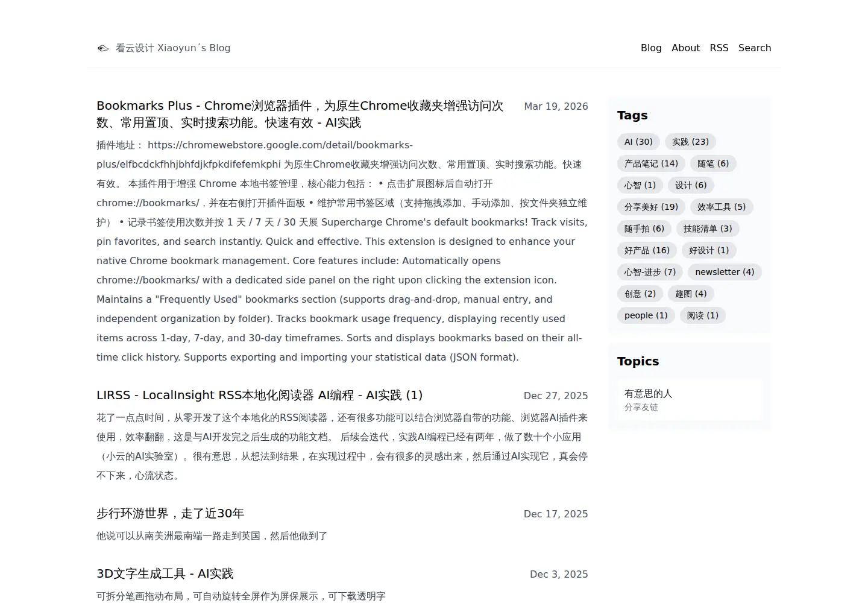
Task: Select the 效率工具 (5) tag
Action: tap(722, 207)
